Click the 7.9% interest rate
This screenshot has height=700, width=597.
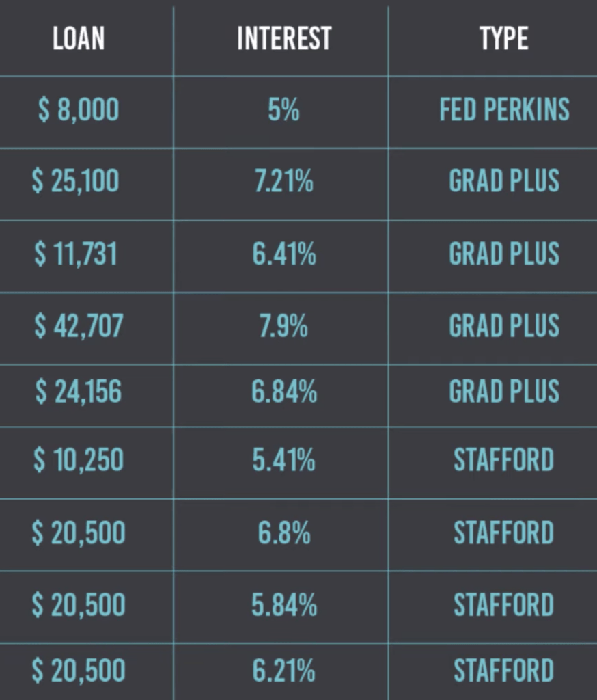283,326
